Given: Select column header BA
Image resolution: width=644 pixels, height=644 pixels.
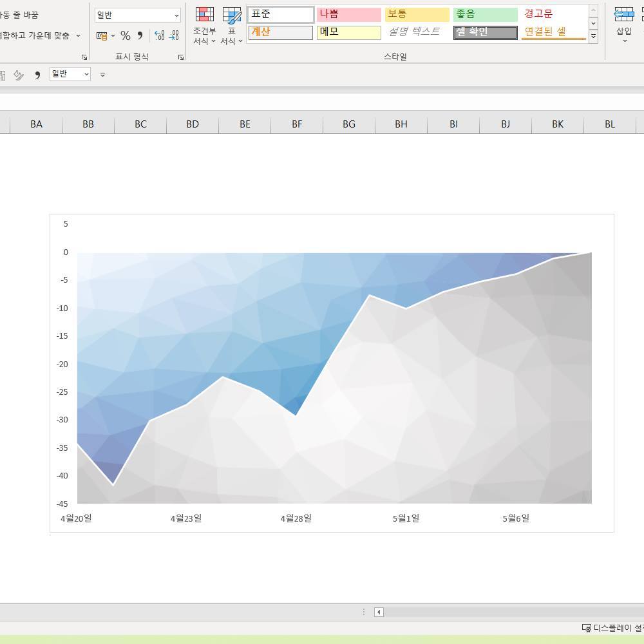Looking at the screenshot, I should 36,124.
